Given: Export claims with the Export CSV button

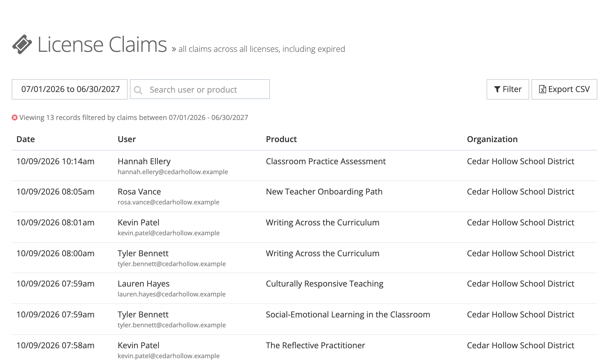Looking at the screenshot, I should 564,89.
